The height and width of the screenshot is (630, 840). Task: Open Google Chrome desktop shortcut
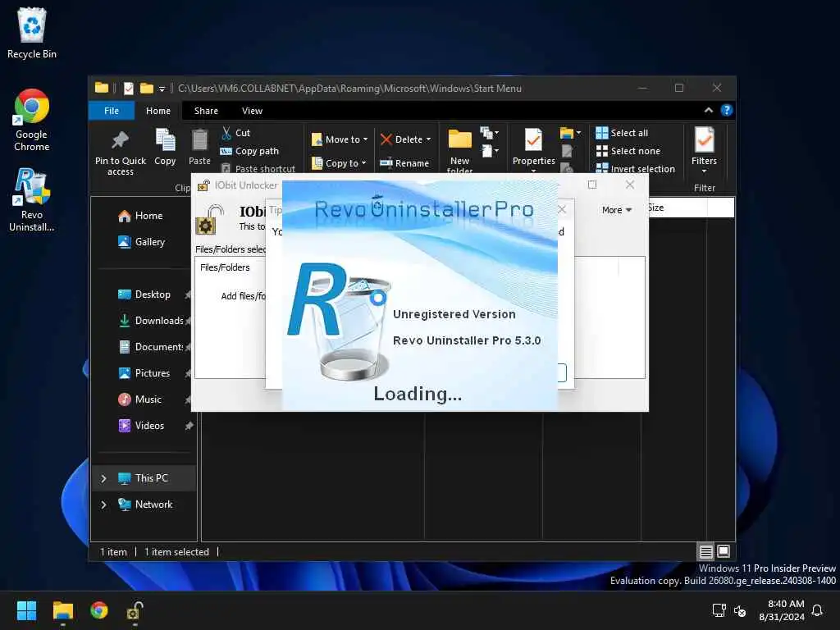[x=32, y=121]
